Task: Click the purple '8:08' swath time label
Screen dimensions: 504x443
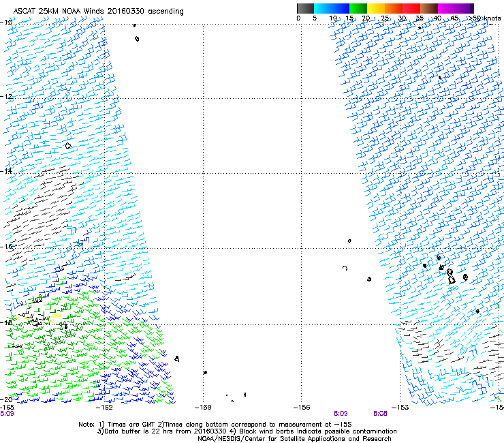Action: point(380,414)
